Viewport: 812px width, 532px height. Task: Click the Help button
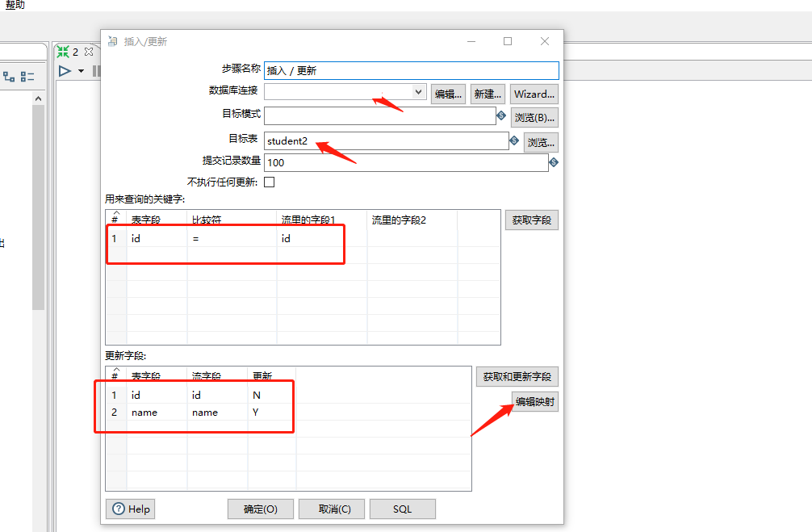[x=131, y=509]
